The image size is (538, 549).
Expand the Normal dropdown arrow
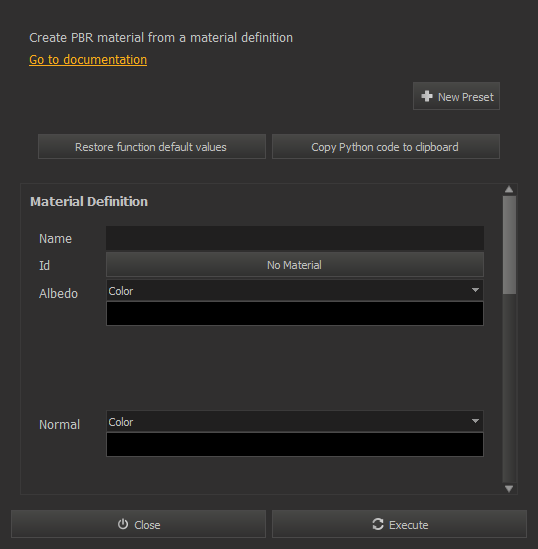tap(475, 421)
